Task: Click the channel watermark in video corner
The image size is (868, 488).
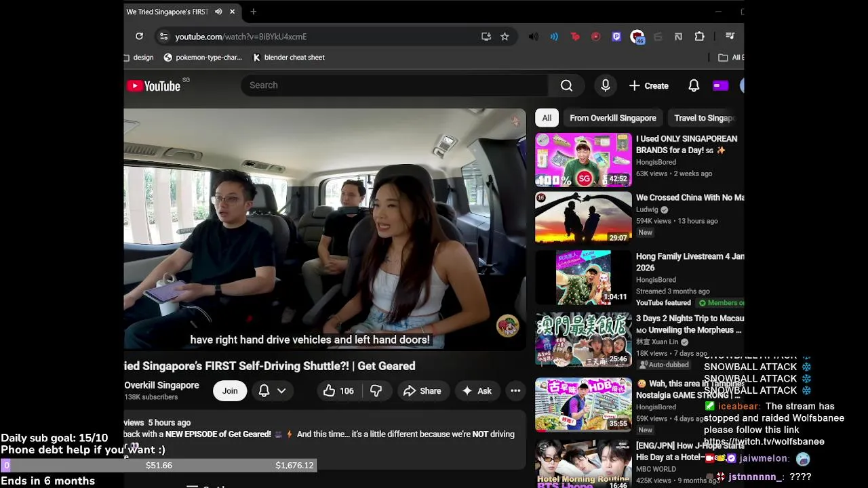Action: pyautogui.click(x=507, y=326)
